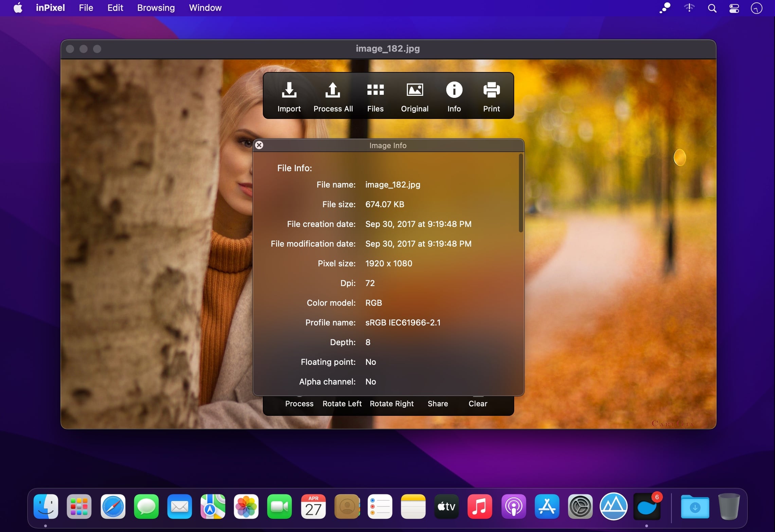Click the Share button
Viewport: 775px width, 532px height.
point(438,404)
